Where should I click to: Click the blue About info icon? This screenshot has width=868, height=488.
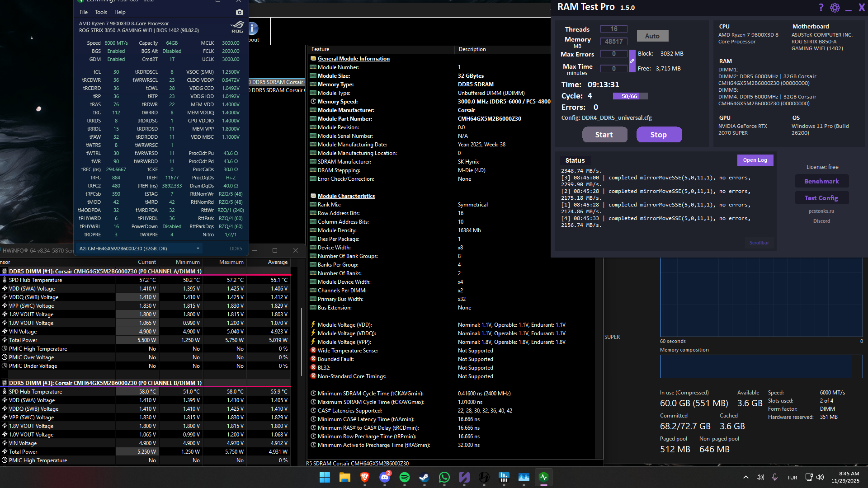pos(253,28)
